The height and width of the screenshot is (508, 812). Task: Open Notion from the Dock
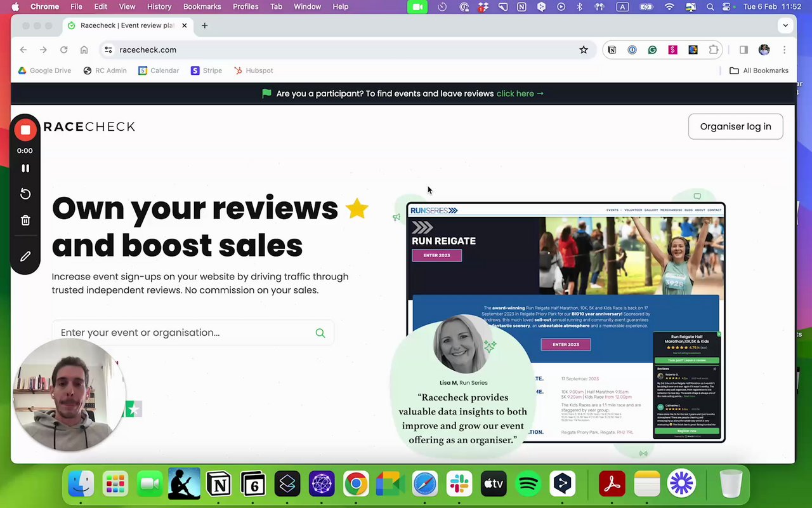219,484
